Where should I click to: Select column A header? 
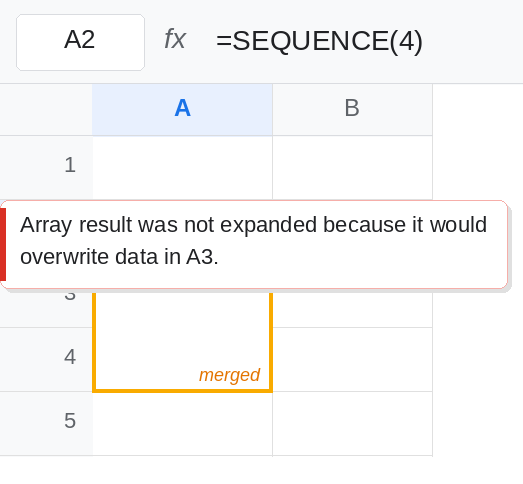(x=182, y=110)
